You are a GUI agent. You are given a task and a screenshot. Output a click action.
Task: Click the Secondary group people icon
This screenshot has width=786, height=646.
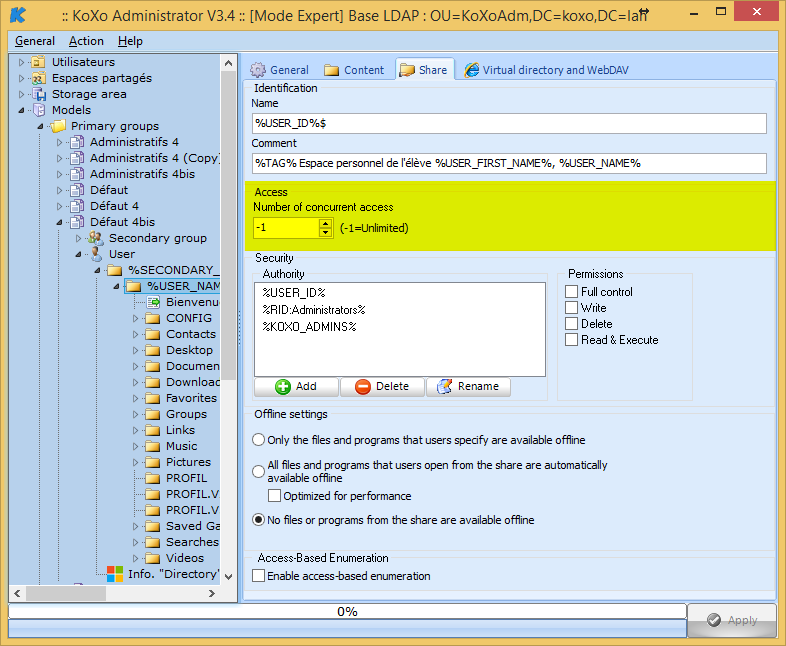pyautogui.click(x=95, y=238)
